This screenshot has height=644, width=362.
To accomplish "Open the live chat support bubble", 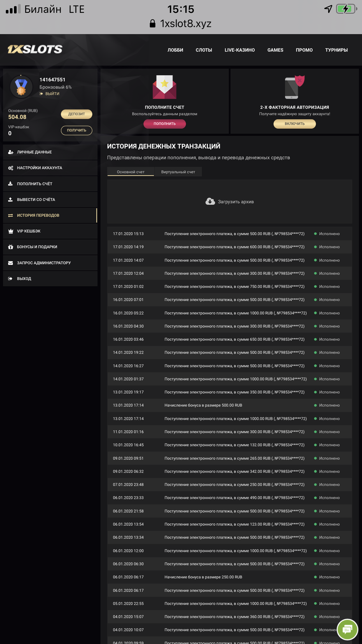I will pyautogui.click(x=347, y=629).
